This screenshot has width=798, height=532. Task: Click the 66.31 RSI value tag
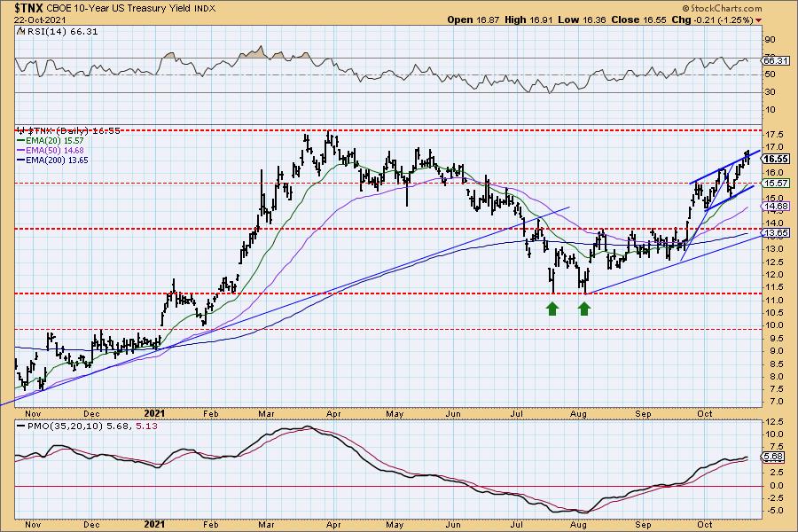776,60
